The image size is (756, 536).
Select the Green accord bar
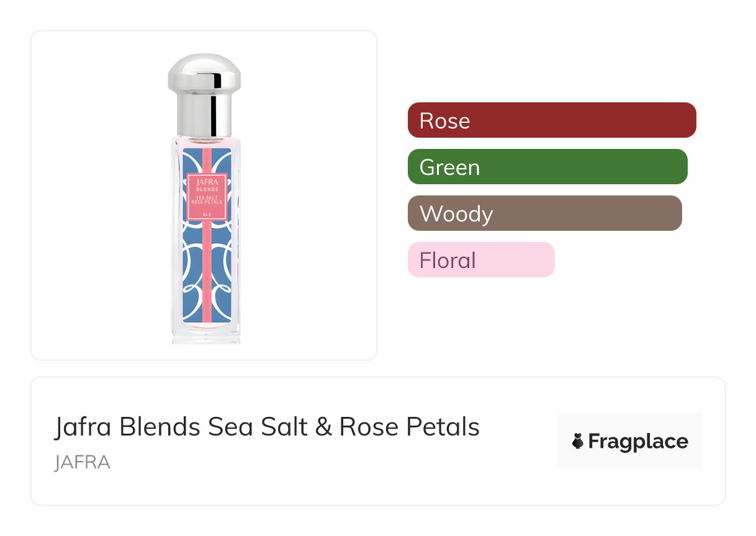tap(547, 166)
